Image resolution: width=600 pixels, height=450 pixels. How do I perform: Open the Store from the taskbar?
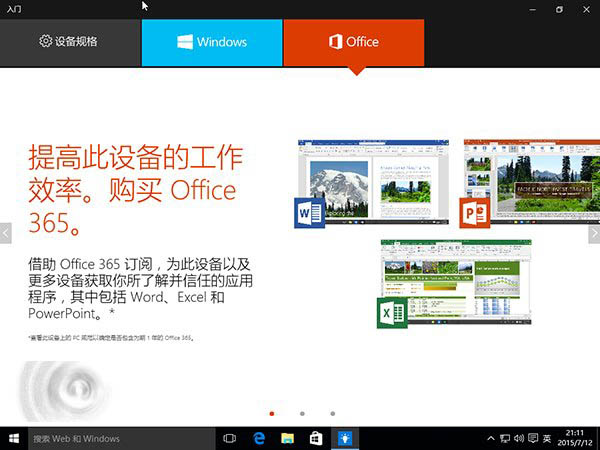[x=316, y=439]
